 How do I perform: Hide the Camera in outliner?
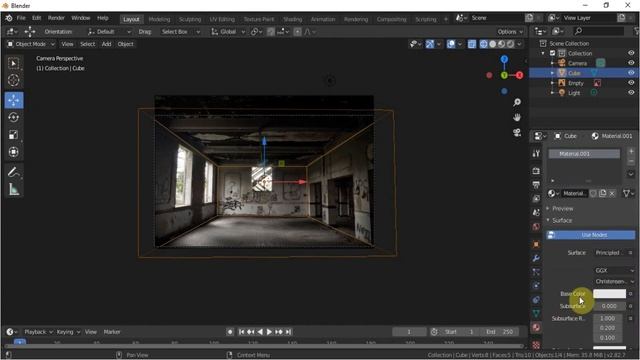[x=631, y=63]
